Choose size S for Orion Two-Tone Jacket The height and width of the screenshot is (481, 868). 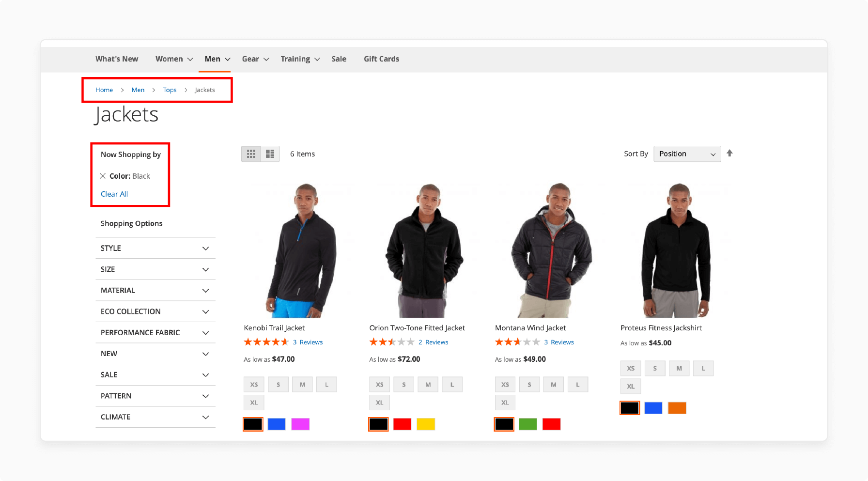tap(403, 385)
